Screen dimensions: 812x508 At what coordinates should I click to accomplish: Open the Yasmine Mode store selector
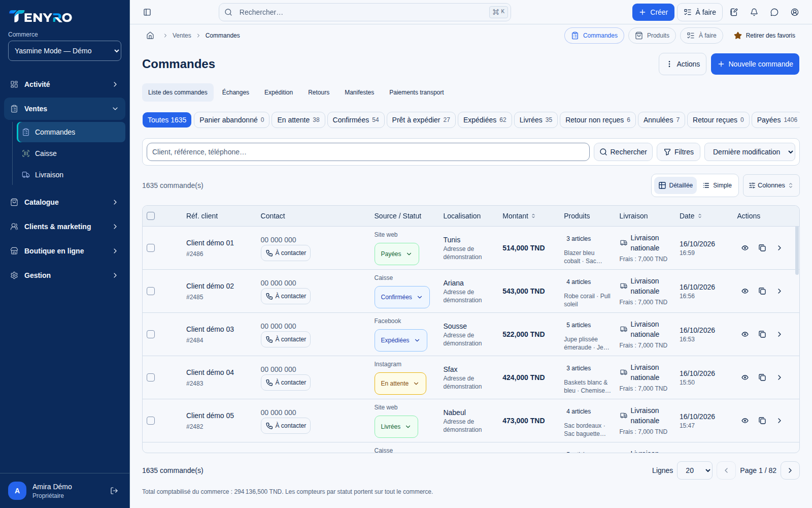coord(64,51)
